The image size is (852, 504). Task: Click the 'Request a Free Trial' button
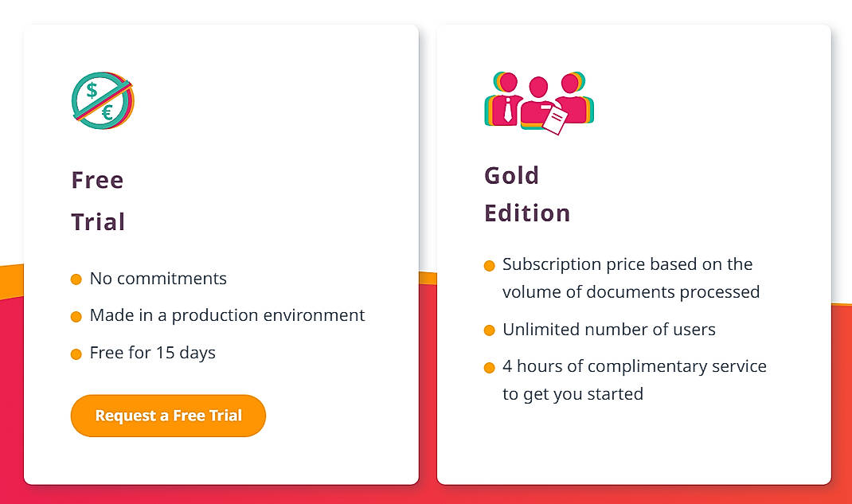(168, 415)
